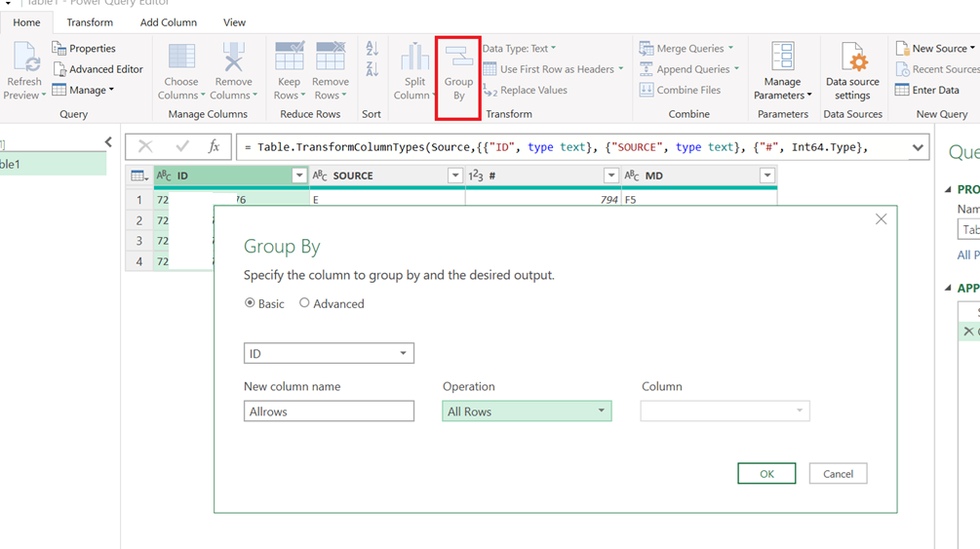Click the New column name field
Image resolution: width=980 pixels, height=549 pixels.
click(329, 411)
